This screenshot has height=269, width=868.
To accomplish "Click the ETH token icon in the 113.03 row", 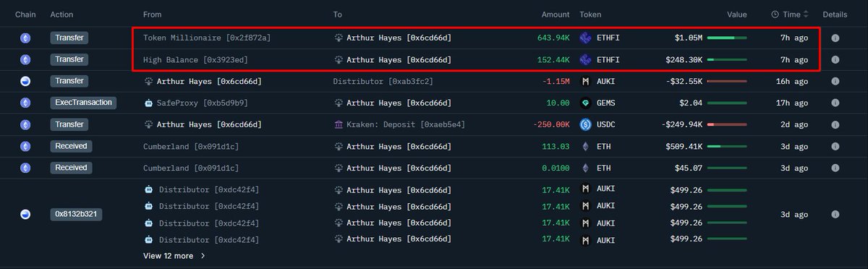I will pos(586,146).
